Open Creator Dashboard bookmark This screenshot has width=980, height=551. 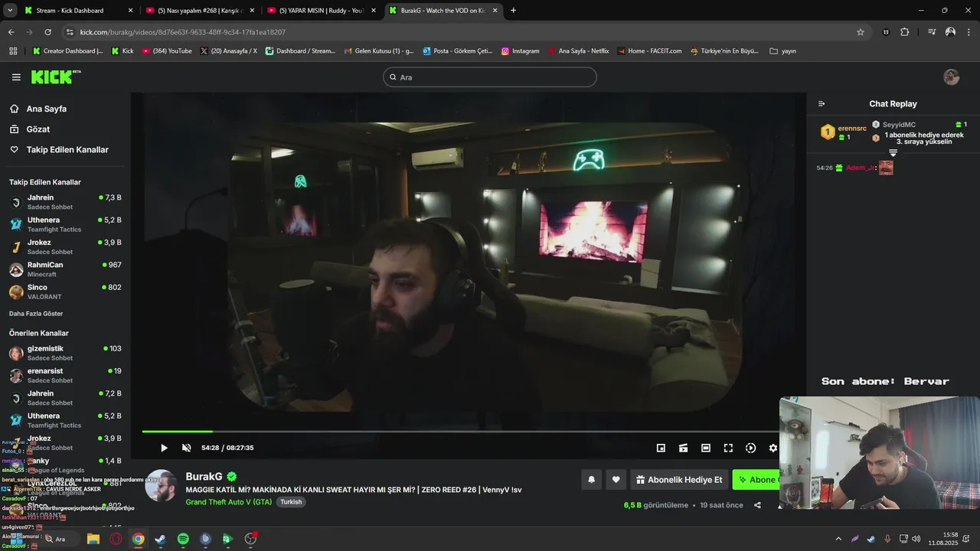67,51
